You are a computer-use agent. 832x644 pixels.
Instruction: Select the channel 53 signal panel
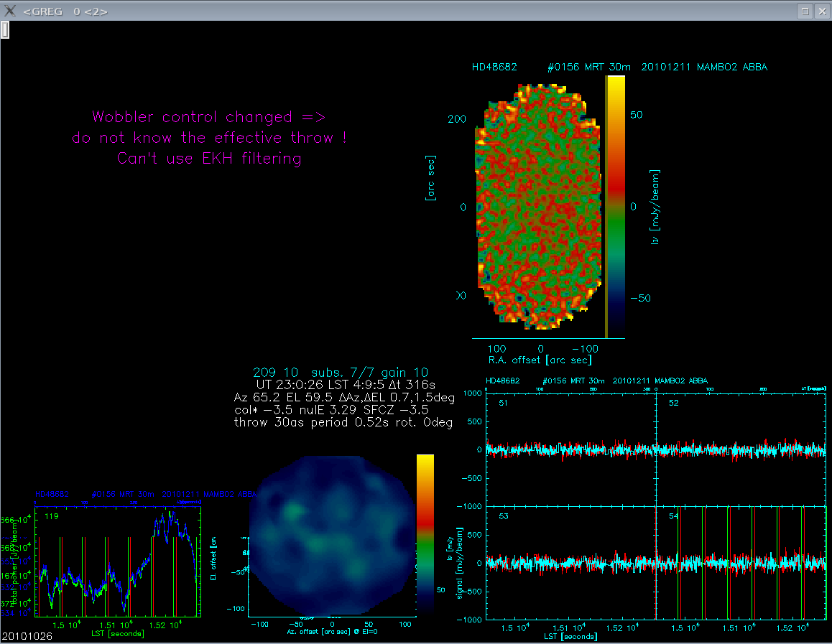(x=571, y=563)
